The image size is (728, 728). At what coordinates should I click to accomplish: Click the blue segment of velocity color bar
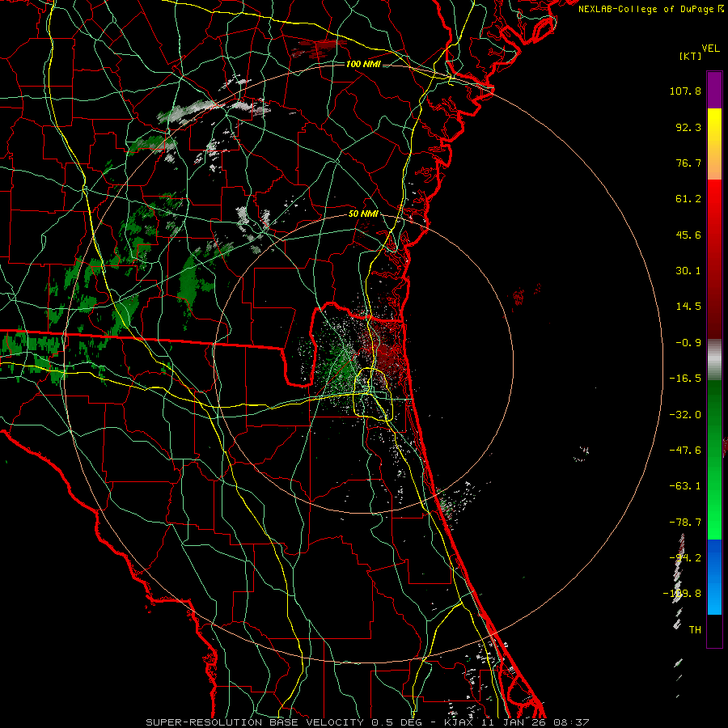click(x=714, y=577)
